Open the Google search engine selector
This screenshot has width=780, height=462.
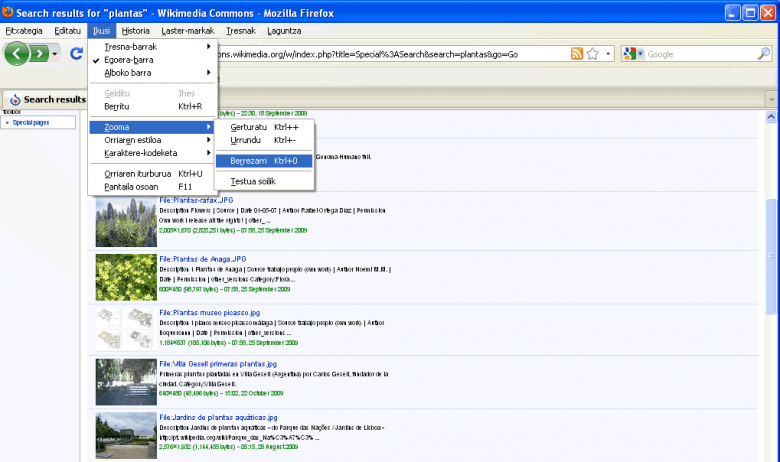click(x=633, y=54)
